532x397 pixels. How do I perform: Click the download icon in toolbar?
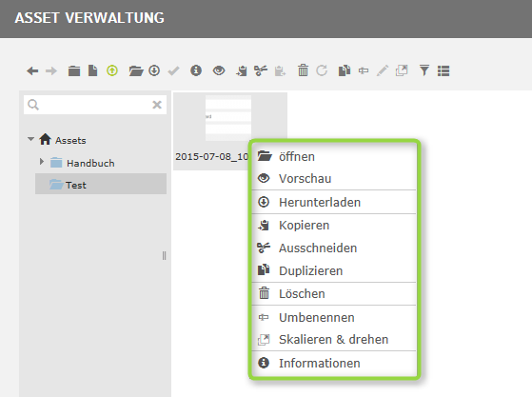154,70
